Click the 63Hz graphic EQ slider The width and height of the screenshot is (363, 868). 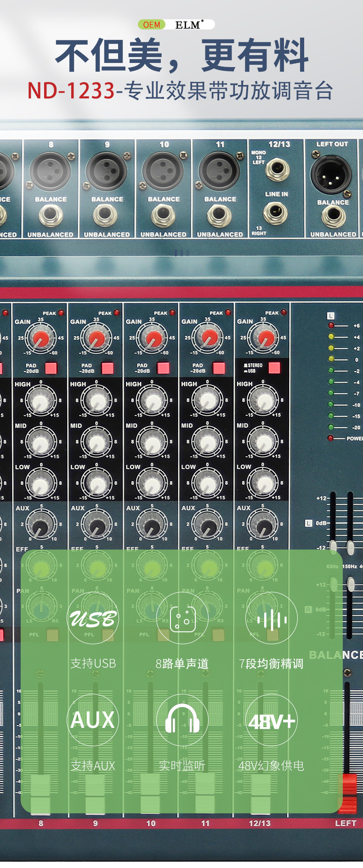click(333, 546)
